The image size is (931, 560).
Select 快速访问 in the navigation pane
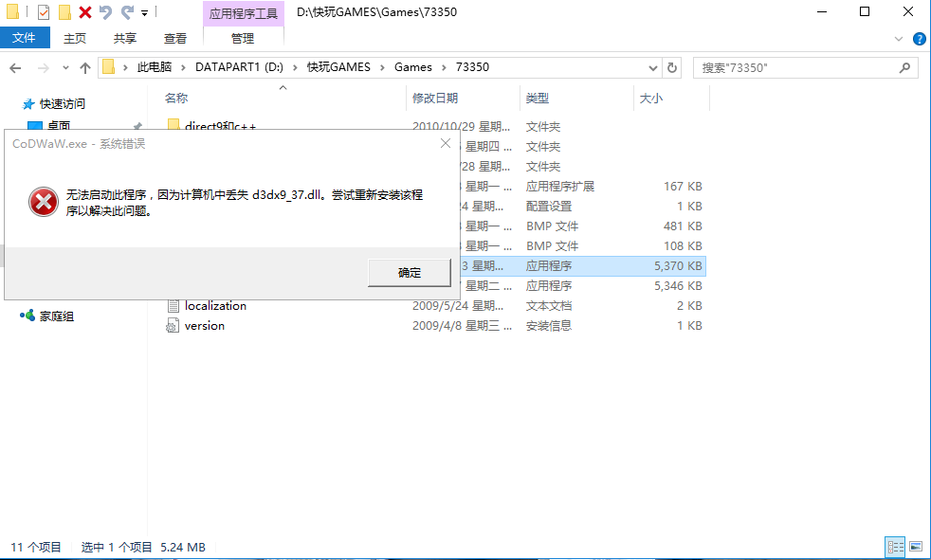pyautogui.click(x=63, y=104)
